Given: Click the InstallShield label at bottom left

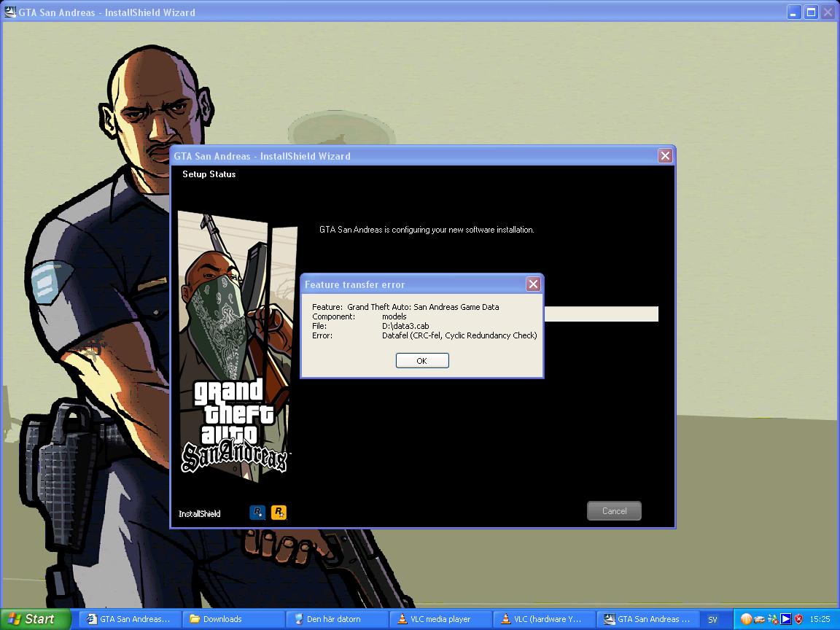Looking at the screenshot, I should pos(199,514).
